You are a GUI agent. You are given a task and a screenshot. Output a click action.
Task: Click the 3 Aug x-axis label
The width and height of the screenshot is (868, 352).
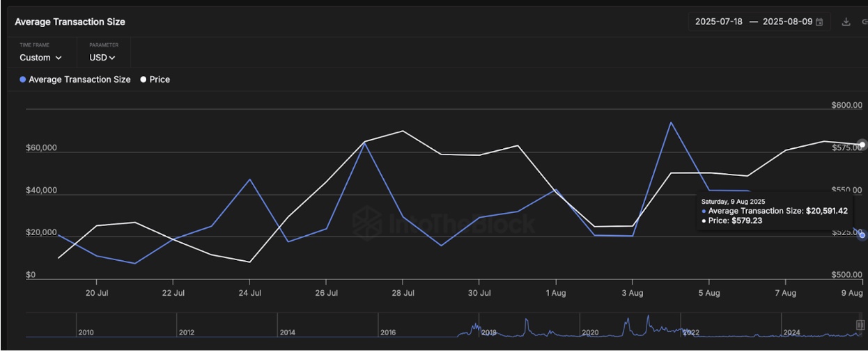tap(633, 293)
